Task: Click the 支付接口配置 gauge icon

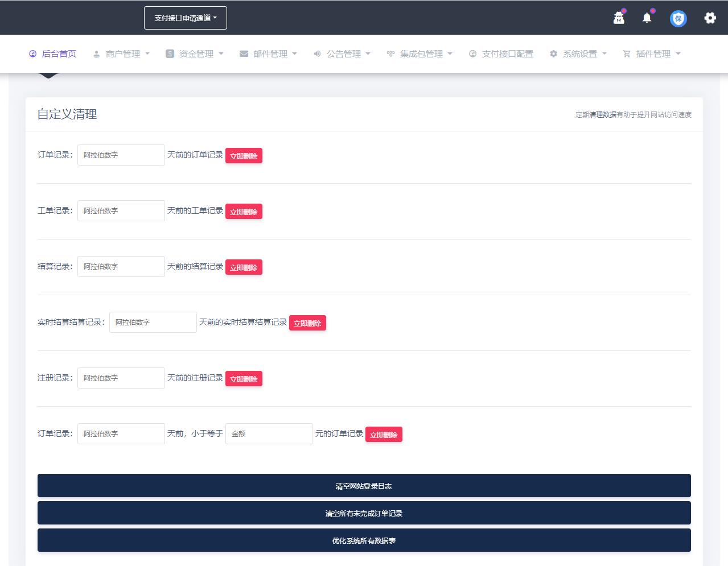Action: (x=472, y=54)
